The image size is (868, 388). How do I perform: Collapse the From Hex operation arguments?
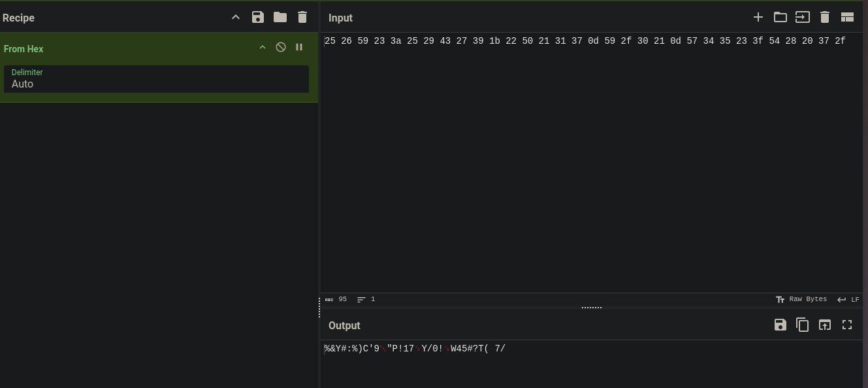click(x=263, y=47)
